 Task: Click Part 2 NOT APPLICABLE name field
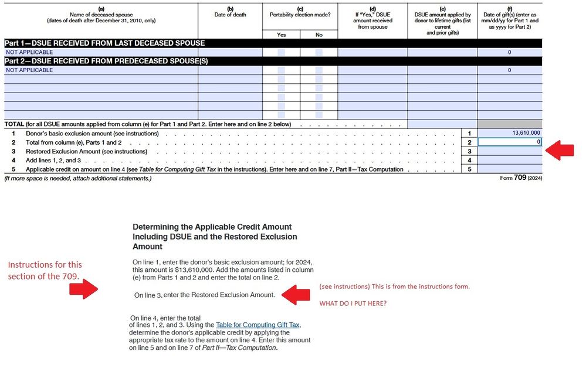point(101,70)
